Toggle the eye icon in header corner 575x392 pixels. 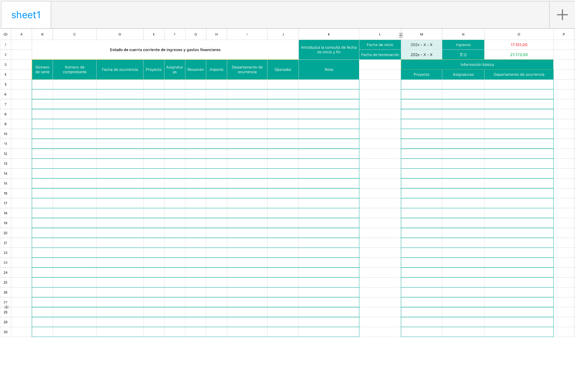(x=6, y=34)
